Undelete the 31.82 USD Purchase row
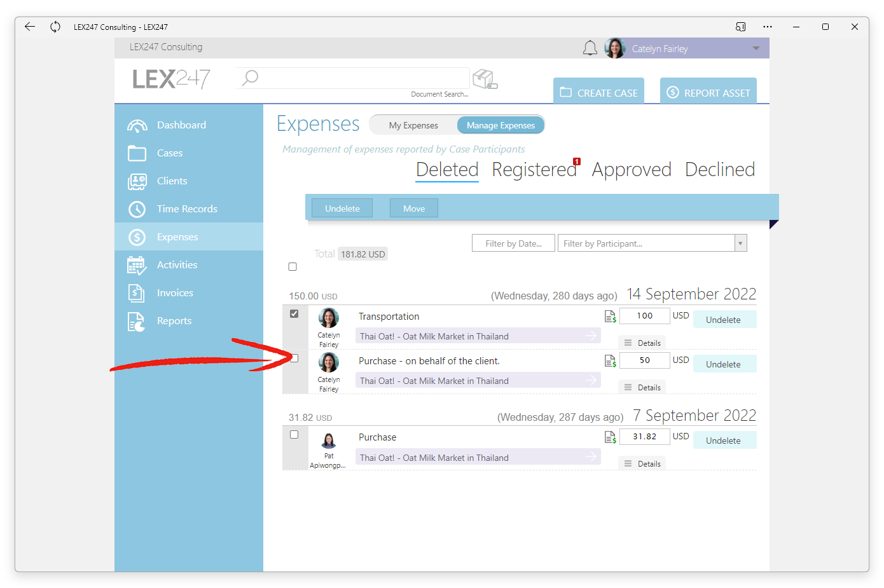The height and width of the screenshot is (588, 884). click(x=724, y=441)
